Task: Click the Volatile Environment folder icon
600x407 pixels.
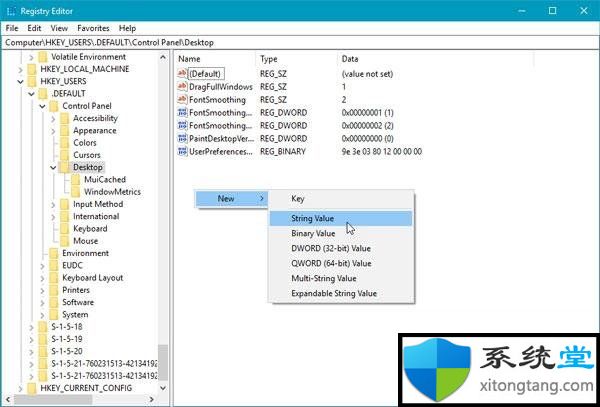Action: [43, 57]
